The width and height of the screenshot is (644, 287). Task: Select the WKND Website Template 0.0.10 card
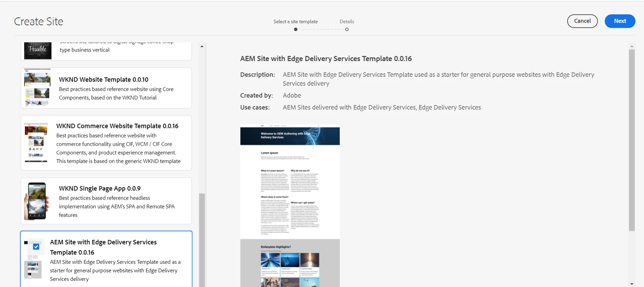(106, 88)
